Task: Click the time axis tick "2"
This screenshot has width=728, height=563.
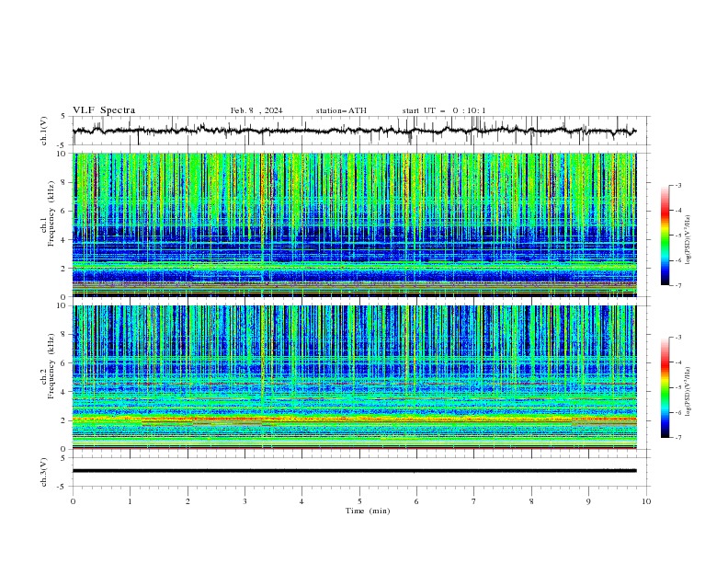Action: point(188,501)
